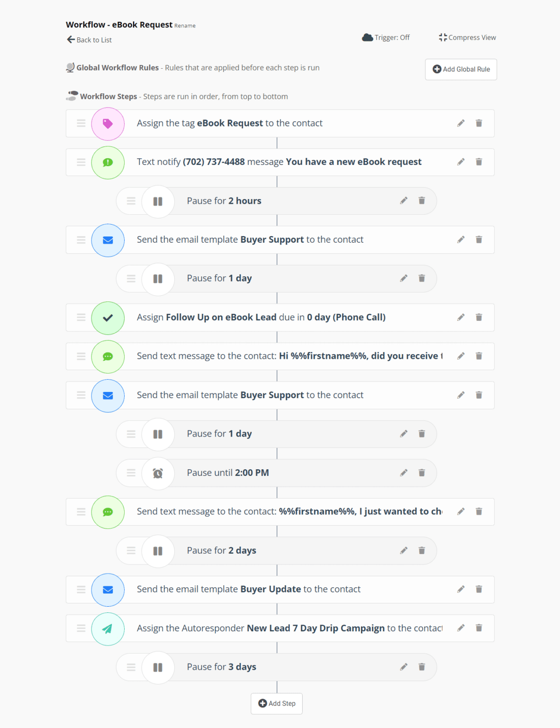Edit the Text notify (702) 737-4488 step

461,162
